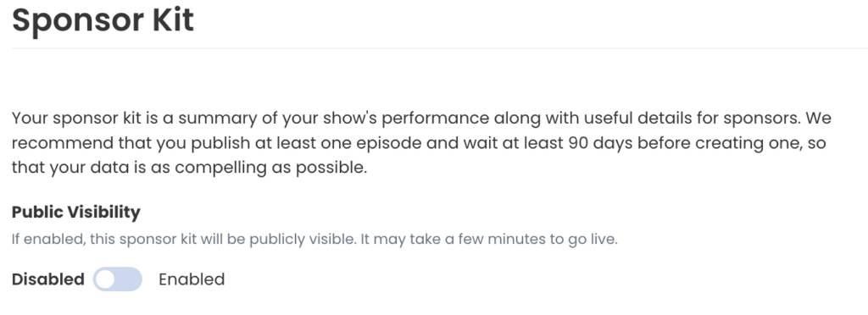Click "compelling as possible" at the paragraph end
Screen dimensions: 868x315
(271, 168)
